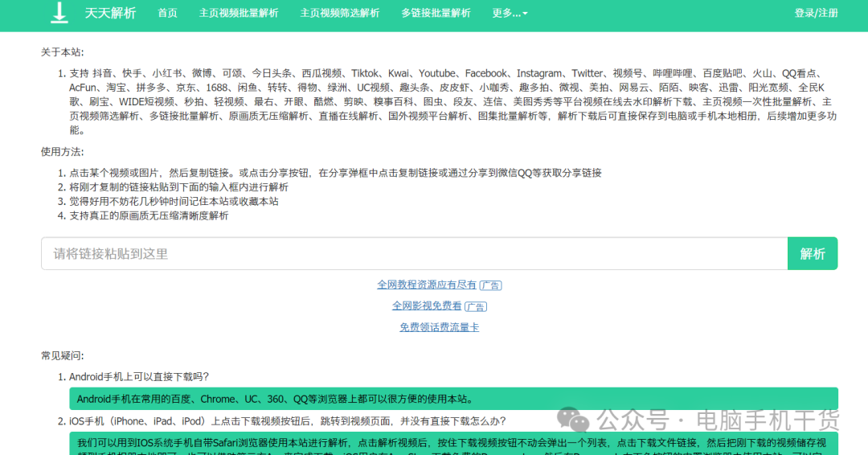Click usage step 支持真正的原画质无压缩清晰度解析
The width and height of the screenshot is (868, 455).
click(x=149, y=216)
